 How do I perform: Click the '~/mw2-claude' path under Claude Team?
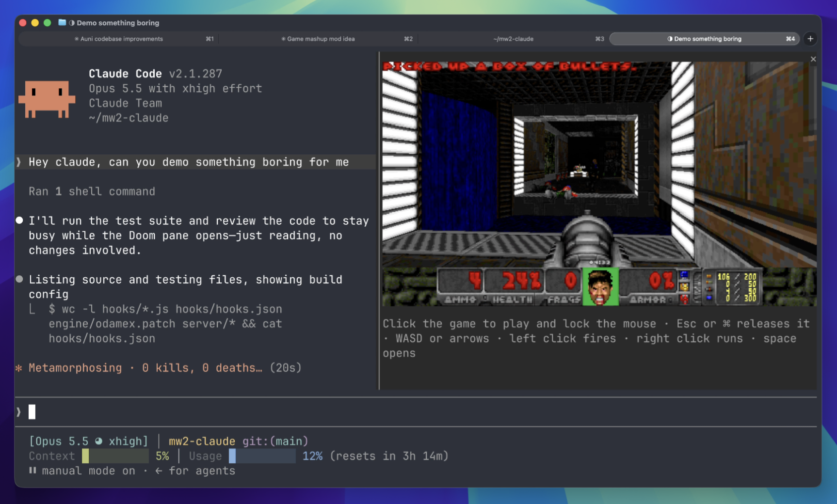click(x=129, y=118)
